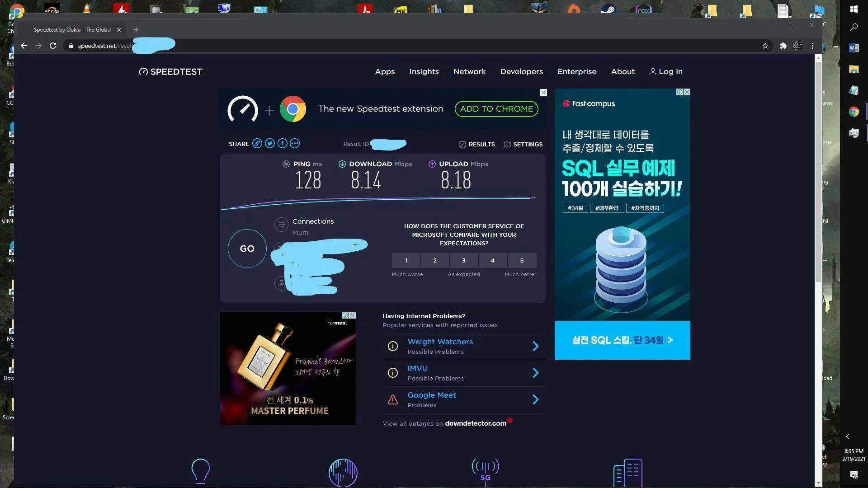Screen dimensions: 868x488
Task: Open the Chrome profile avatar
Action: tap(798, 46)
